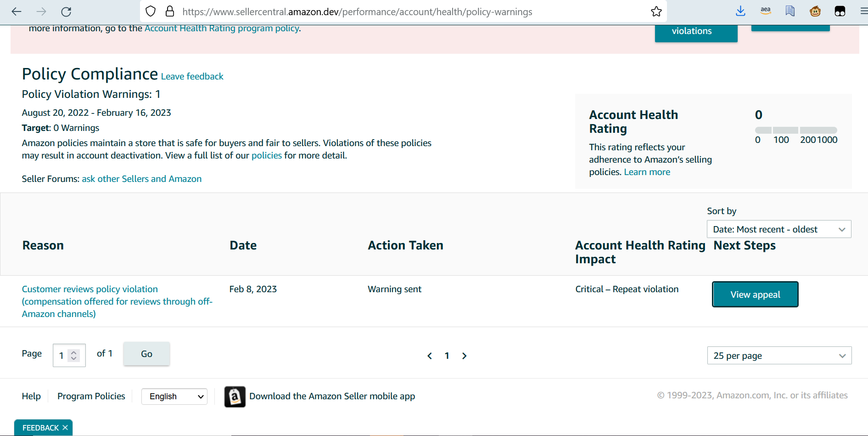Click the Account Health Rating score bar
The image size is (868, 436).
[796, 130]
